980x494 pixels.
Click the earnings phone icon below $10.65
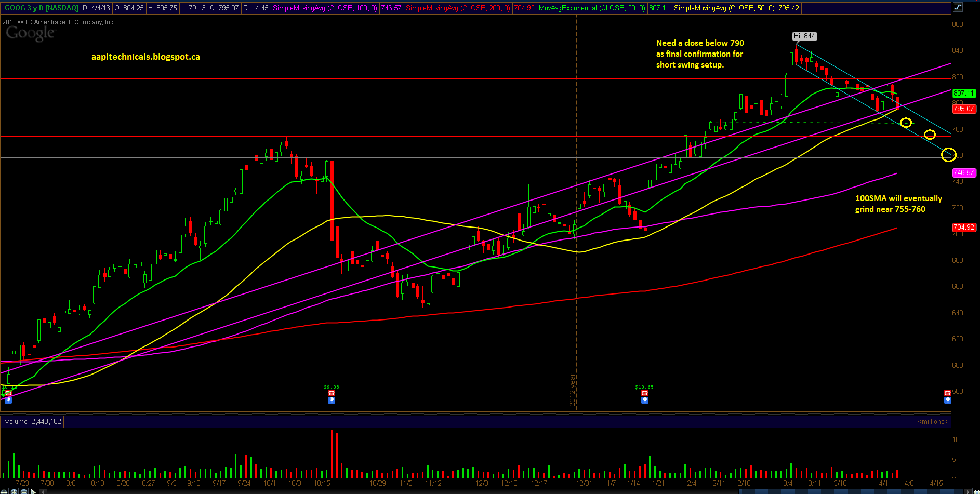point(645,394)
